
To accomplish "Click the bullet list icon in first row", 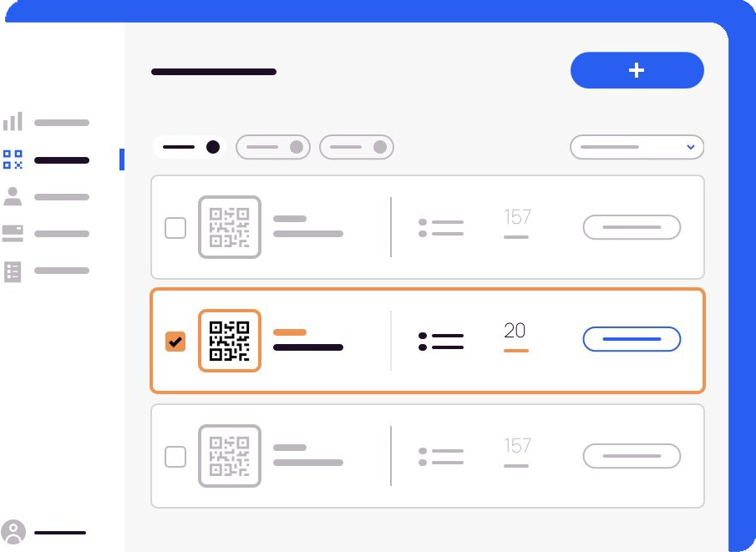I will coord(441,227).
